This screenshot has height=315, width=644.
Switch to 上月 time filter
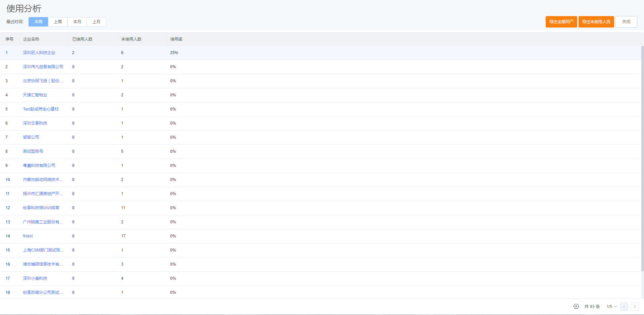(x=96, y=22)
